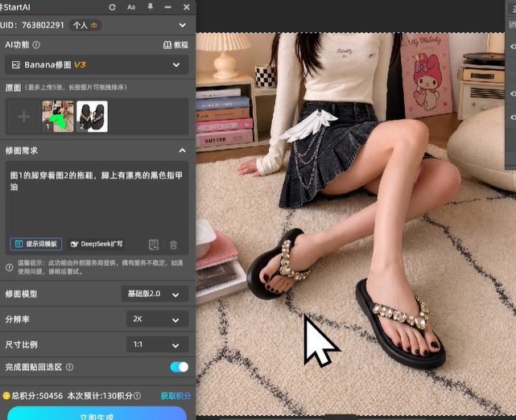
Task: Click the 立即生成 generate button
Action: (97, 414)
